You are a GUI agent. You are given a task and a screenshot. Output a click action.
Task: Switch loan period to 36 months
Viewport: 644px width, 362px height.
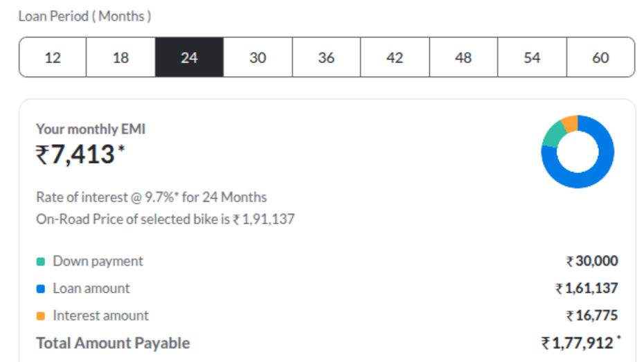pyautogui.click(x=327, y=57)
